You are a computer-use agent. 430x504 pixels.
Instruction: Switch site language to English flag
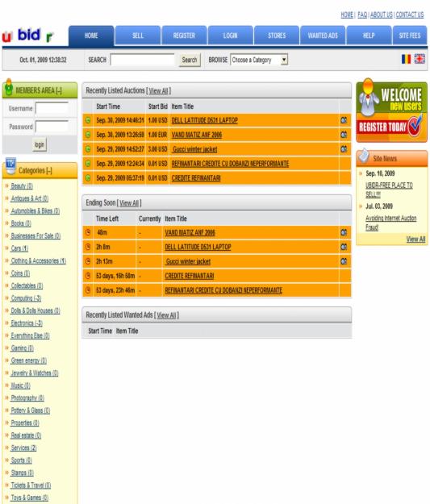tap(420, 59)
